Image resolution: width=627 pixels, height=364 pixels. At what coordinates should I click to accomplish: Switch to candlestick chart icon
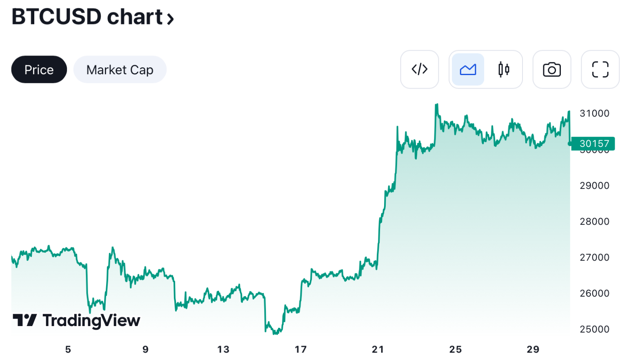point(504,69)
